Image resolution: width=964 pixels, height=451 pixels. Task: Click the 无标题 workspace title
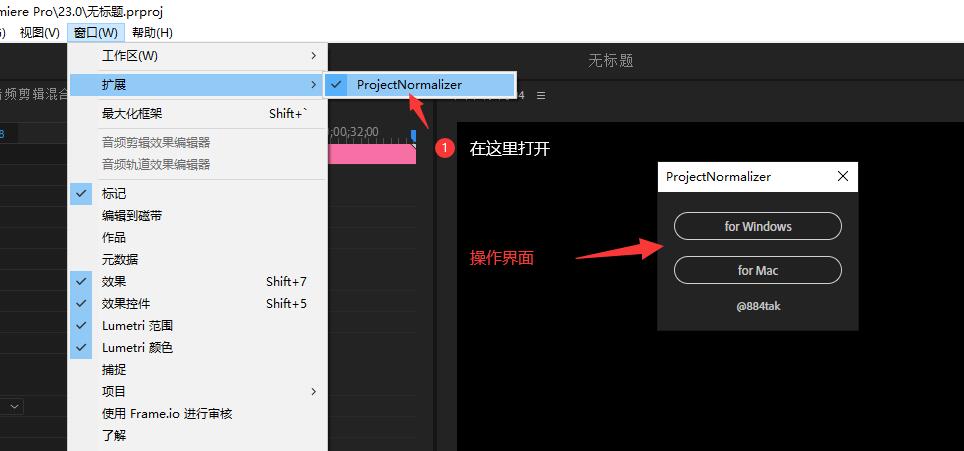click(x=610, y=61)
